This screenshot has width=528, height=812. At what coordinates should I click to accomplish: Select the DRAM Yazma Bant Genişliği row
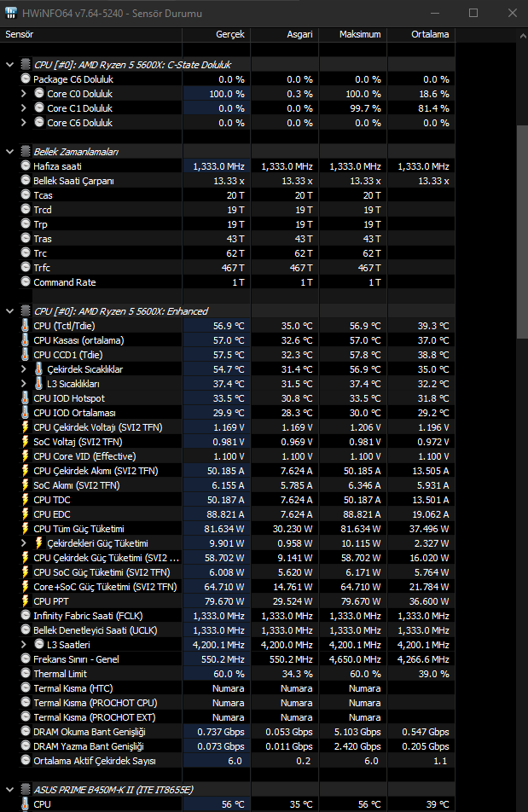[228, 745]
